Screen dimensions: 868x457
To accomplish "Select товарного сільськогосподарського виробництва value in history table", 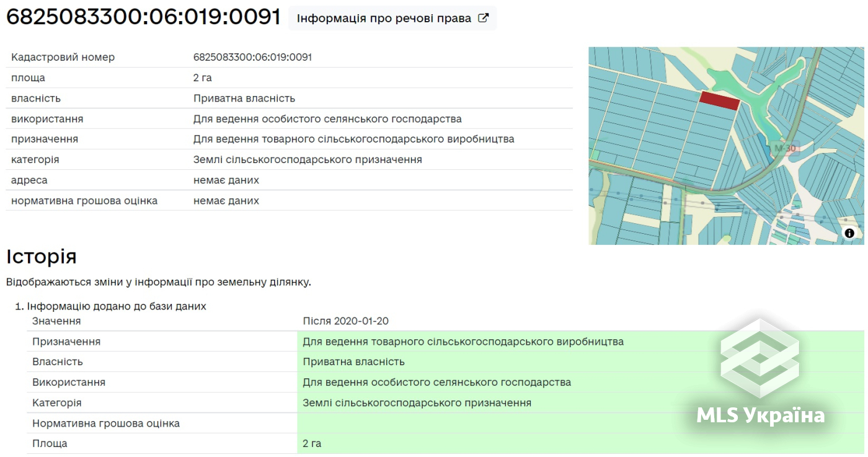I will coord(463,341).
